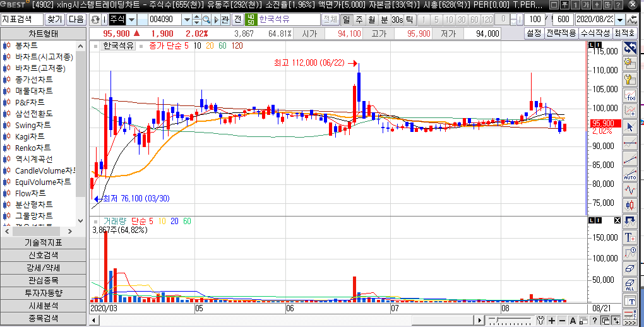Image resolution: width=644 pixels, height=327 pixels.
Task: Open the 투자자동향 investor trends section
Action: (43, 294)
